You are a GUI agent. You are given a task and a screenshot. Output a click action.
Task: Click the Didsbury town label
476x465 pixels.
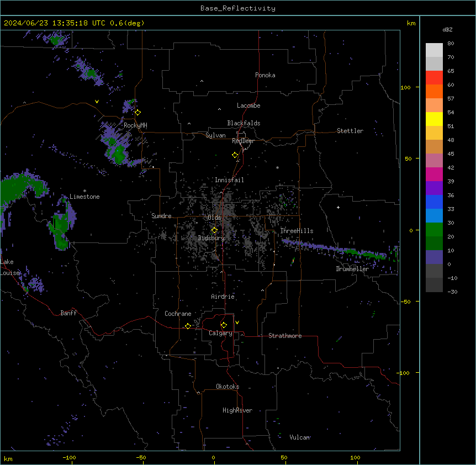(x=211, y=238)
